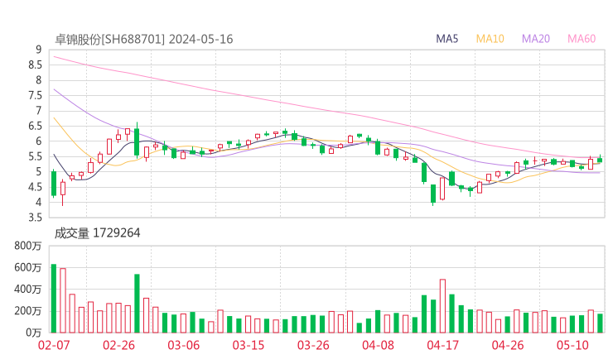Click the price axis label 9
This screenshot has height=364, width=613.
(38, 50)
